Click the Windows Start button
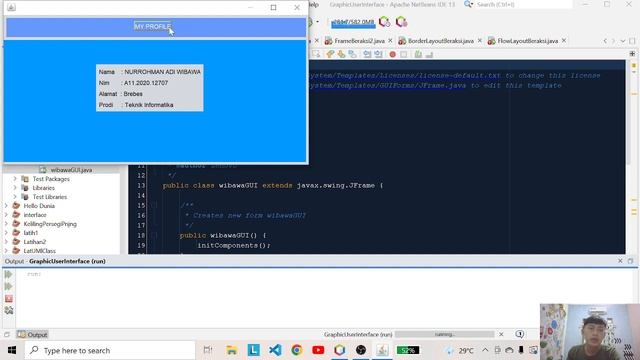Viewport: 640px width, 360px height. [11, 350]
